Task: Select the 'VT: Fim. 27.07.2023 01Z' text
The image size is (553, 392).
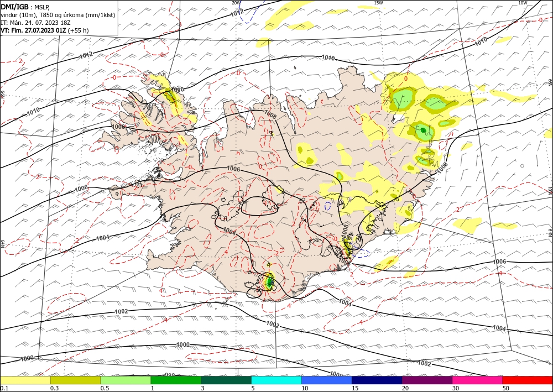Action: 34,30
